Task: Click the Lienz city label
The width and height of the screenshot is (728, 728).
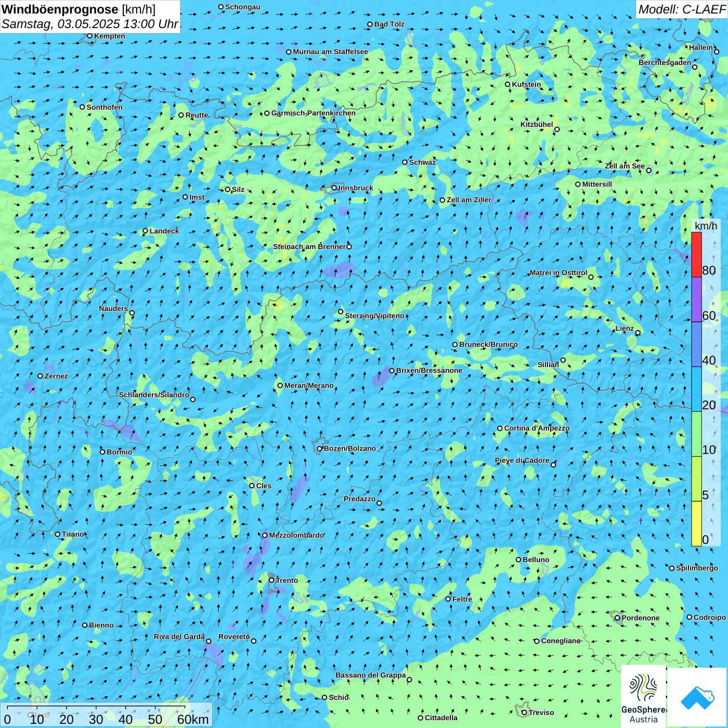Action: pyautogui.click(x=625, y=328)
